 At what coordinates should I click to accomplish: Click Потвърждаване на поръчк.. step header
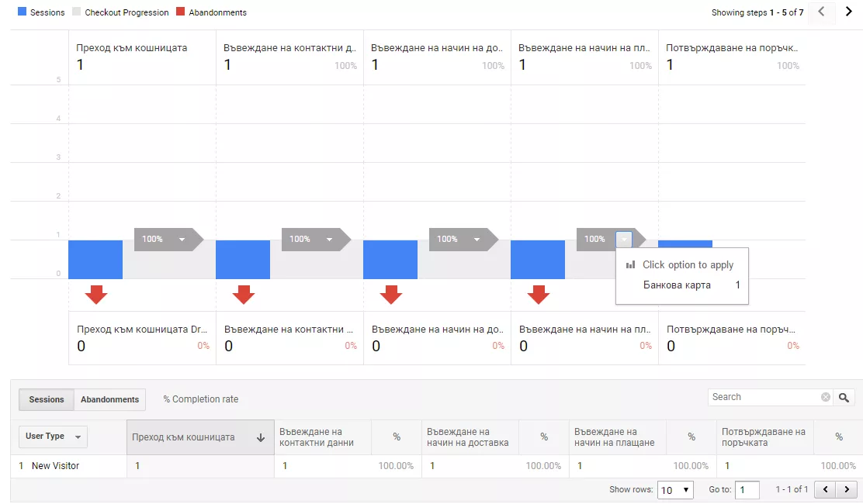click(x=732, y=48)
